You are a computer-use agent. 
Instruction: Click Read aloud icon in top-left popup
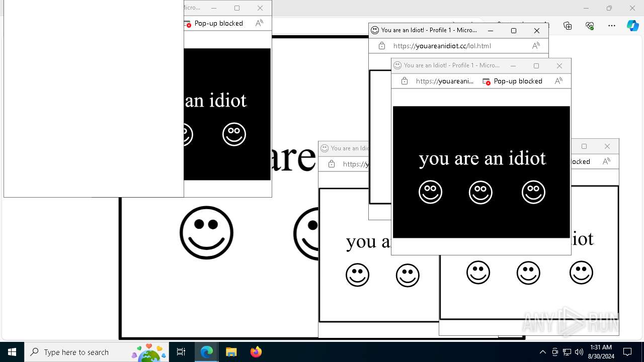[x=259, y=23]
